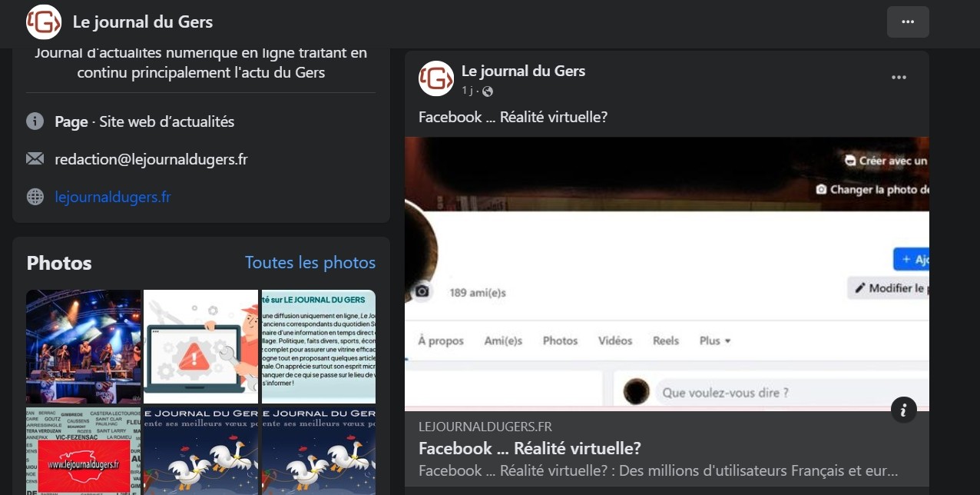Image resolution: width=980 pixels, height=495 pixels.
Task: Open the laptop warning repair illustration thumbnail
Action: pyautogui.click(x=200, y=347)
